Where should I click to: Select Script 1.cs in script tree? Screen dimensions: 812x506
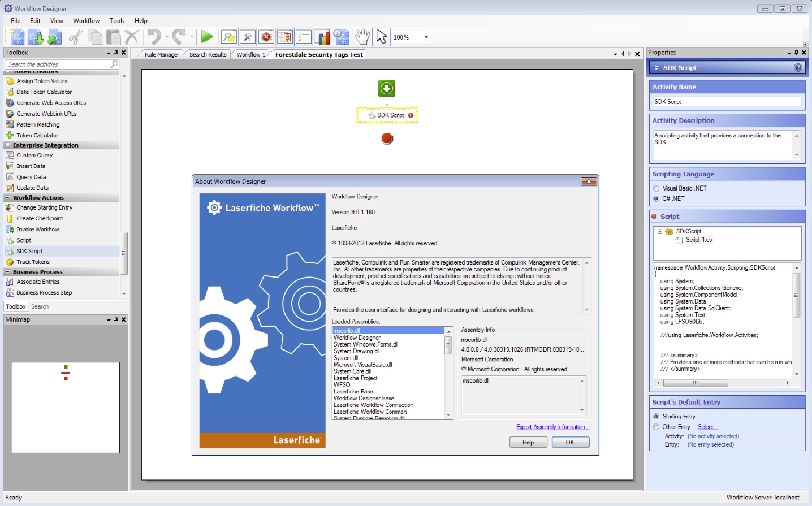699,240
